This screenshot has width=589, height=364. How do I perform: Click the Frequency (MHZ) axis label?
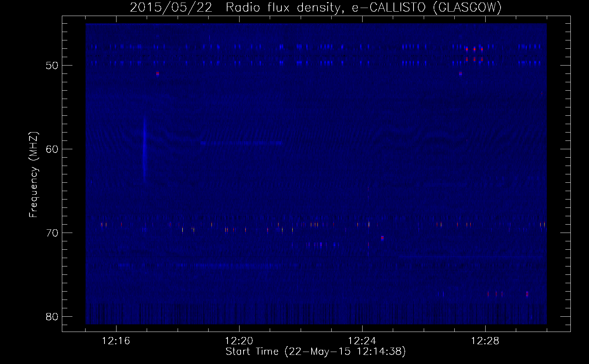[33, 175]
